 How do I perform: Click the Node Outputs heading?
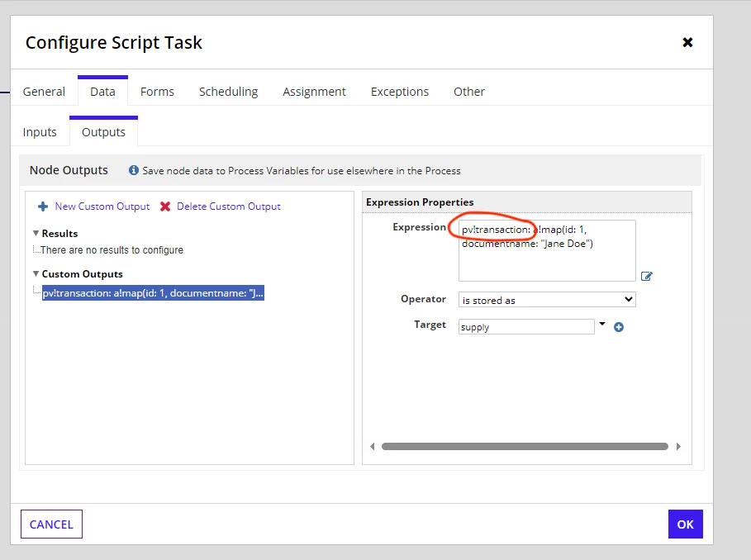coord(69,170)
